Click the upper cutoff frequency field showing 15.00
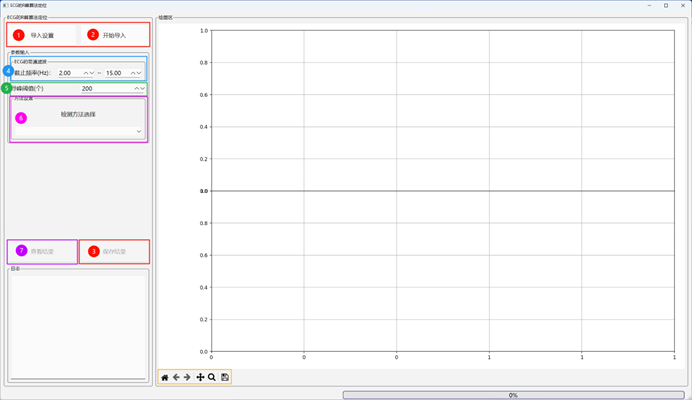The width and height of the screenshot is (692, 400). (115, 73)
